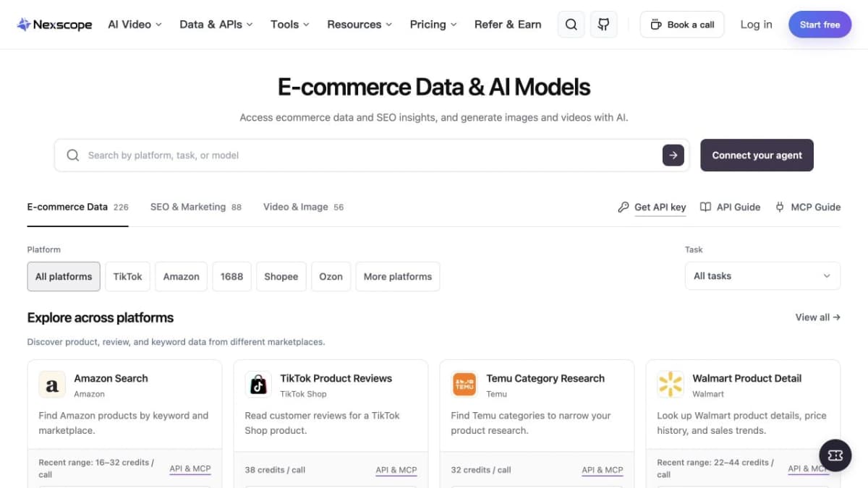Click the coffee cup icon on Book a call
This screenshot has height=488, width=868.
pos(656,25)
